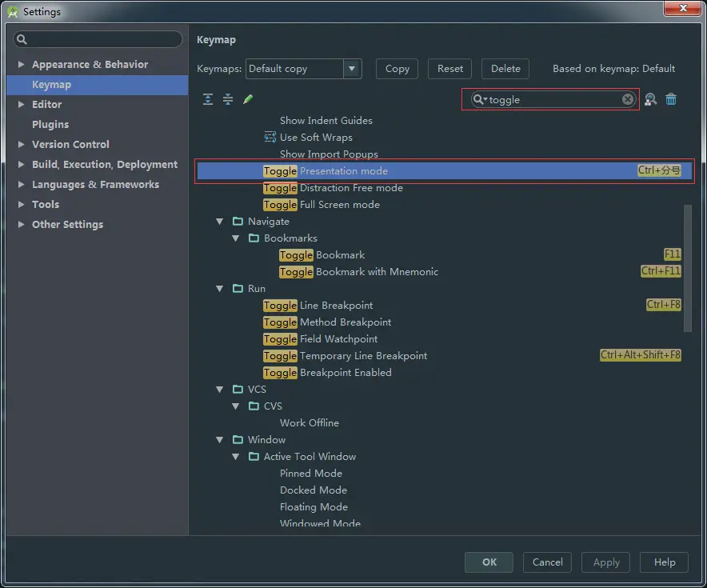
Task: Click the Apply button
Action: tap(605, 562)
